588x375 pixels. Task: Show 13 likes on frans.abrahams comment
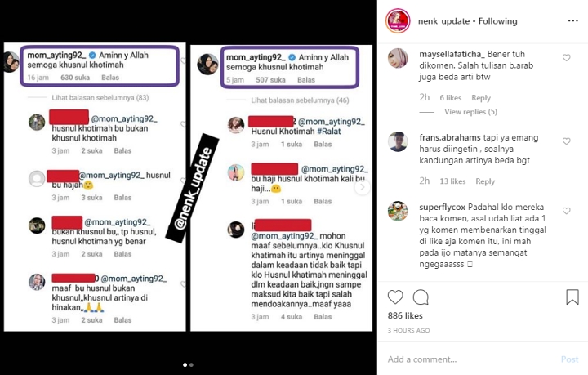(452, 181)
